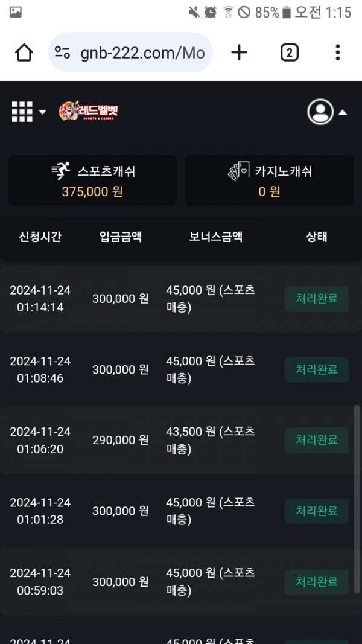
Task: Click the site logo in header
Action: (89, 112)
